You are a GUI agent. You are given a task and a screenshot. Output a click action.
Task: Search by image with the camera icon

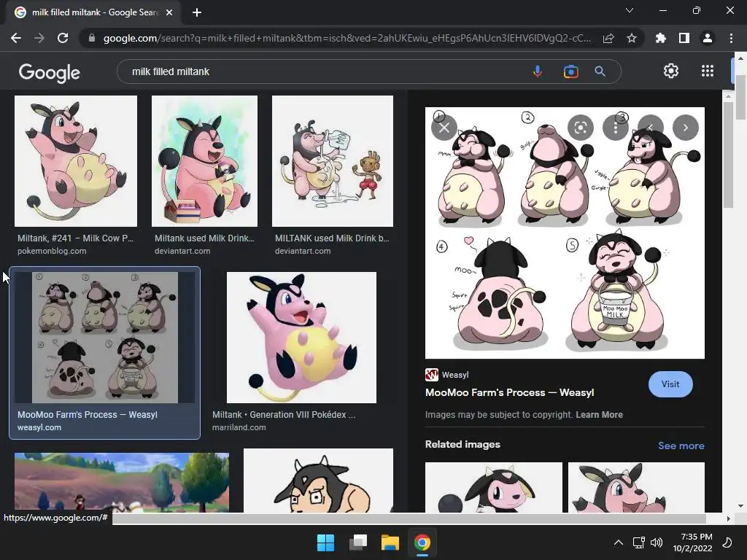point(570,71)
